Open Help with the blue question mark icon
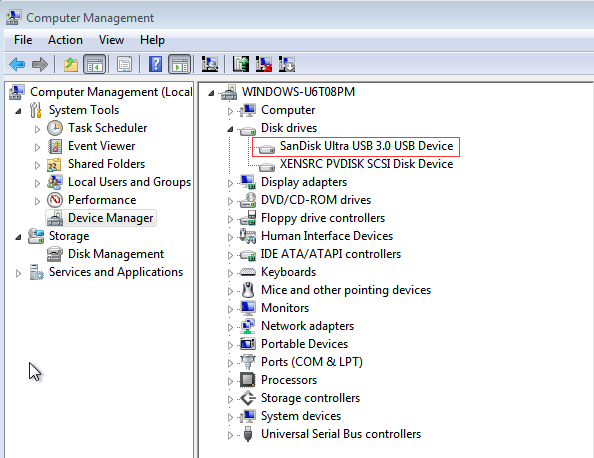 pos(155,64)
